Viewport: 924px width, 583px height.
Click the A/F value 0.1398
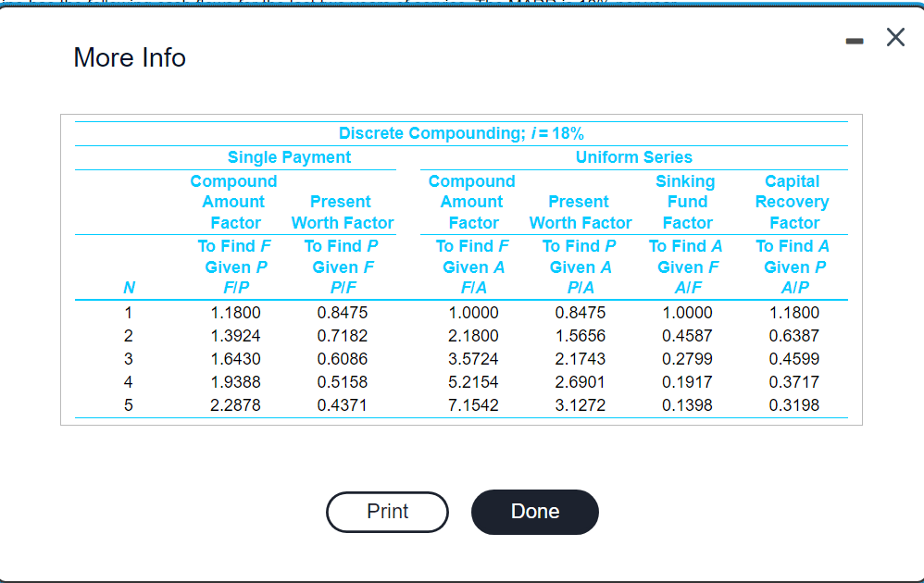coord(686,404)
